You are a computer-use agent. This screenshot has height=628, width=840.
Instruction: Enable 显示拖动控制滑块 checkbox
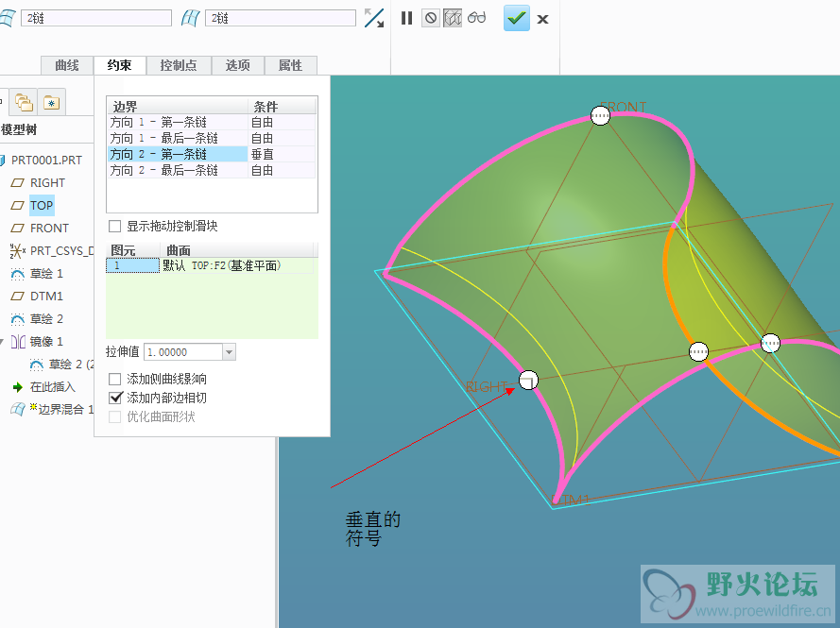point(114,226)
